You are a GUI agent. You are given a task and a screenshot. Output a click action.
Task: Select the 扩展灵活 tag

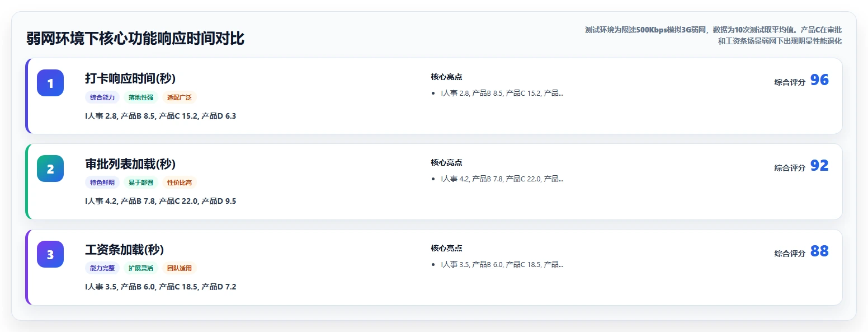coord(141,268)
